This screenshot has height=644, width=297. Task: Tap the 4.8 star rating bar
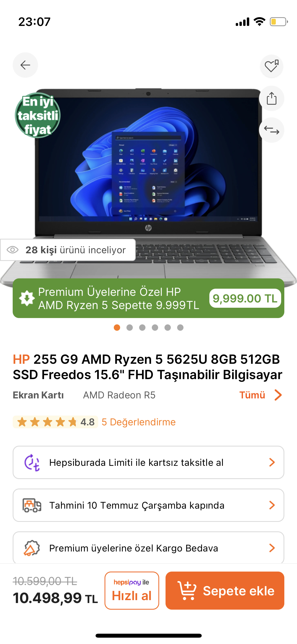point(55,422)
